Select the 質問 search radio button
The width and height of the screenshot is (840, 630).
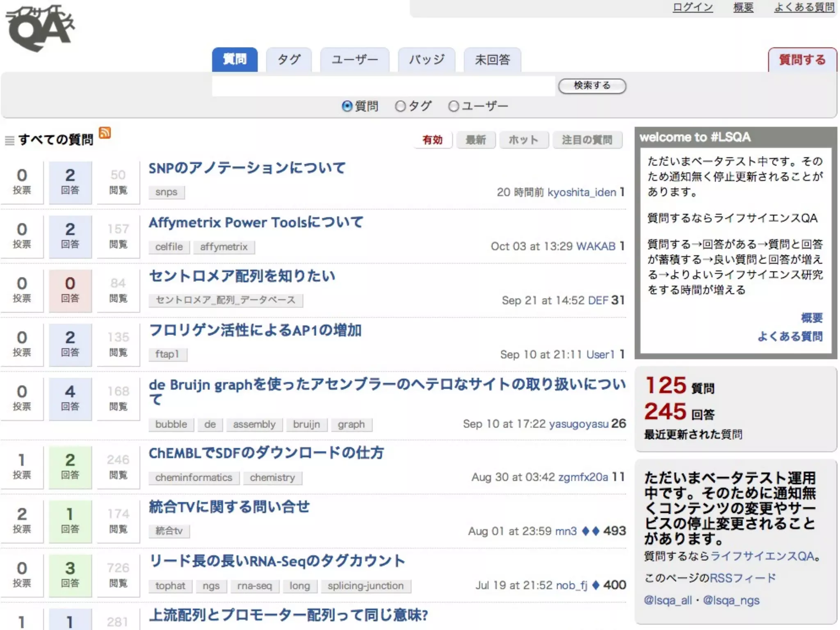pos(347,106)
